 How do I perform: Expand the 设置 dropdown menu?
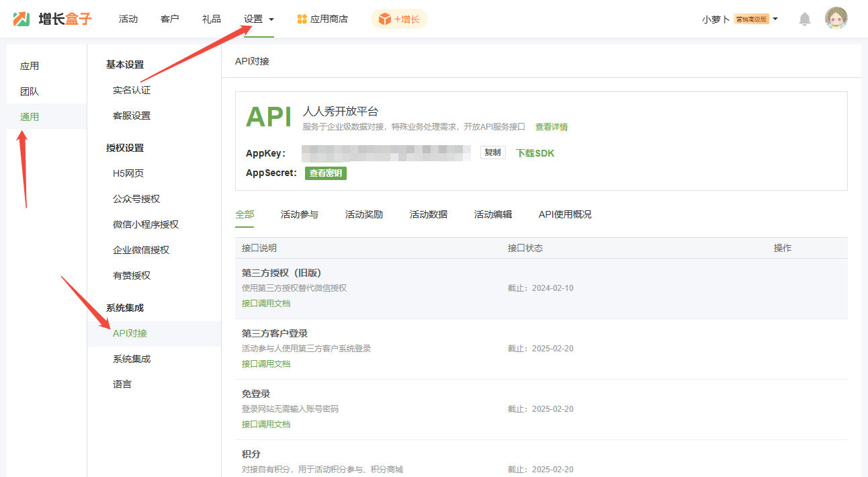point(259,19)
